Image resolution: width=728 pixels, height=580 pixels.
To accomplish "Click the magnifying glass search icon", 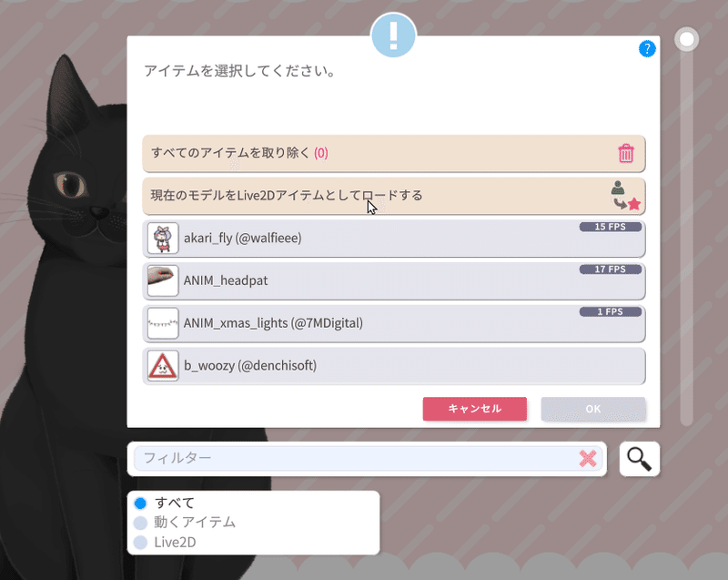I will (x=640, y=459).
